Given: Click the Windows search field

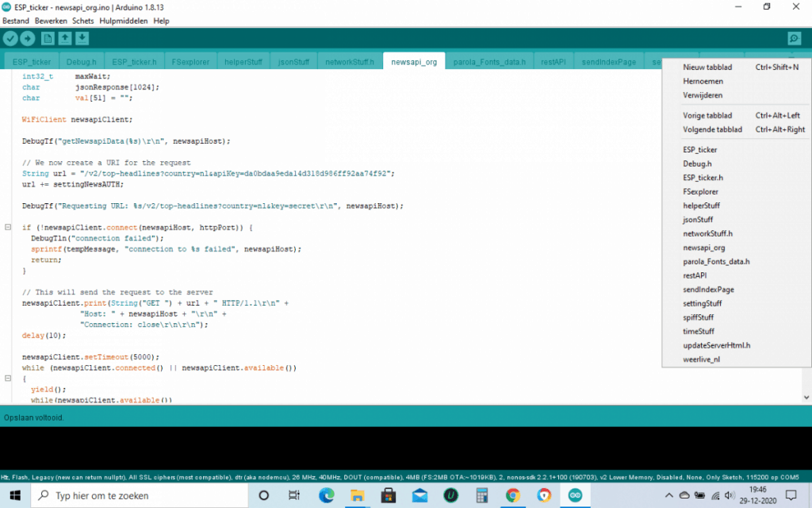Looking at the screenshot, I should tap(135, 495).
